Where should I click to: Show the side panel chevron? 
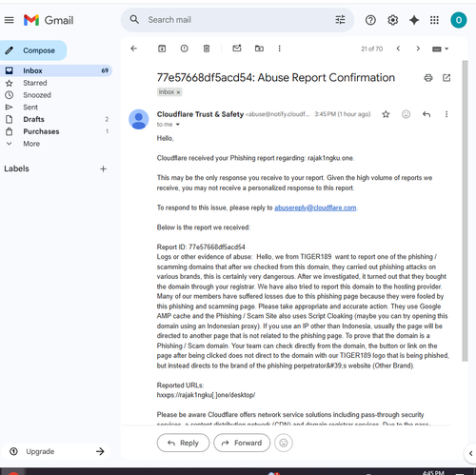click(x=471, y=453)
